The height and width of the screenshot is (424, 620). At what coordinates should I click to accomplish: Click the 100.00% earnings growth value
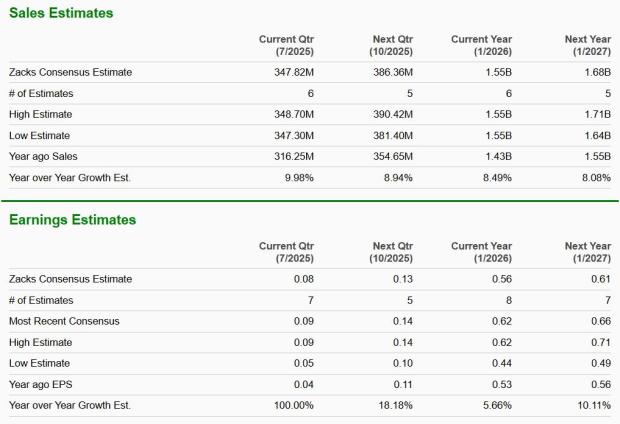click(291, 405)
